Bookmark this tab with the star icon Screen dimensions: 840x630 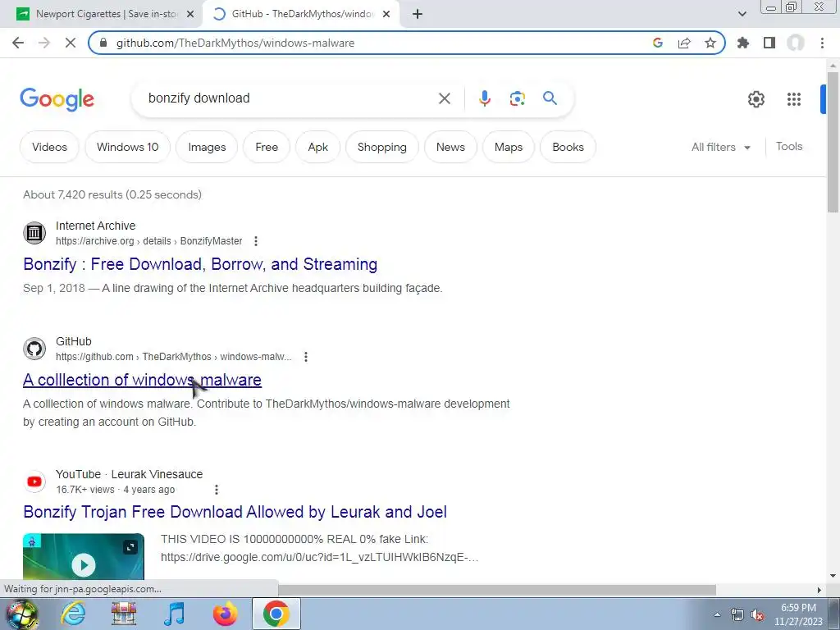coord(710,43)
